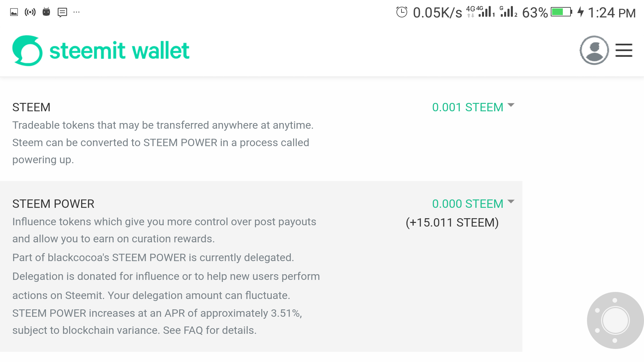Viewport: 644px width, 362px height.
Task: Click the delegated +15.011 STEEM amount
Action: coord(452,223)
